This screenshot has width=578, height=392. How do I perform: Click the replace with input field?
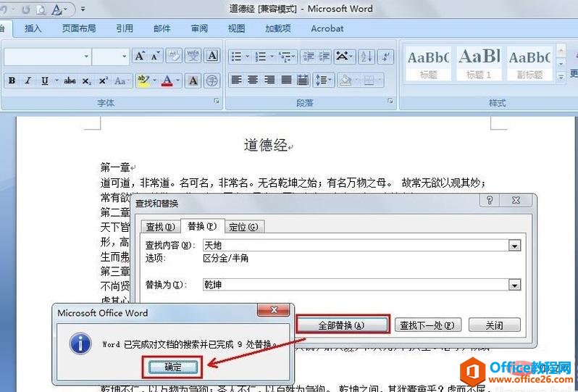click(356, 285)
